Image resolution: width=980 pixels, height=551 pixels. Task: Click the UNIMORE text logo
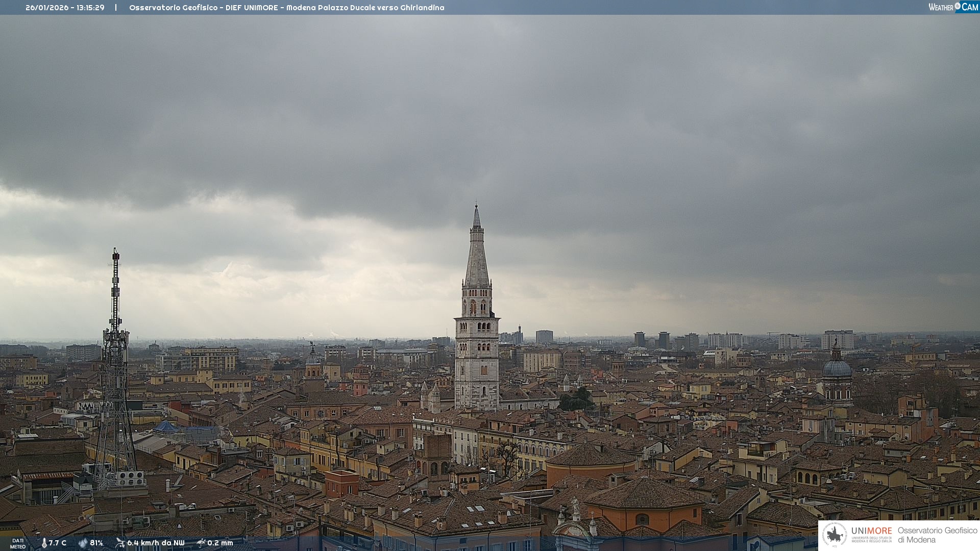point(871,531)
